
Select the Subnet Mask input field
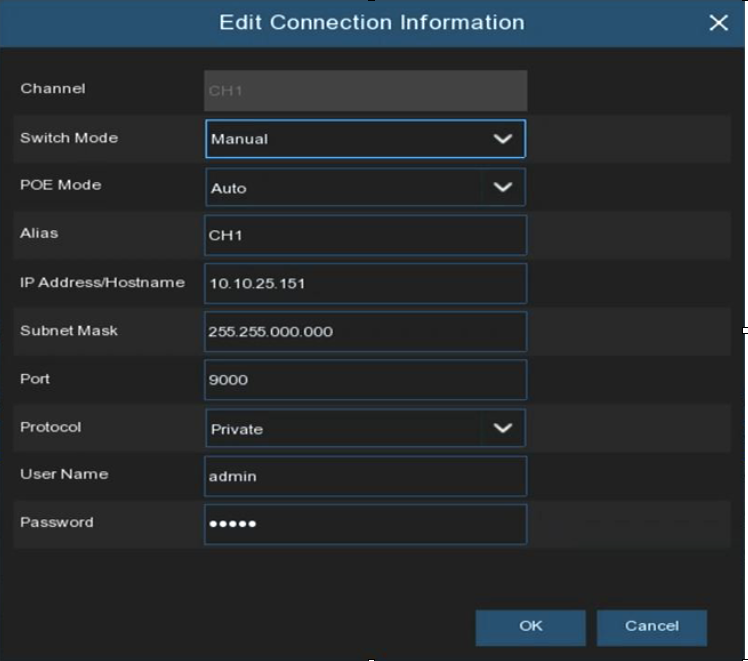tap(365, 332)
